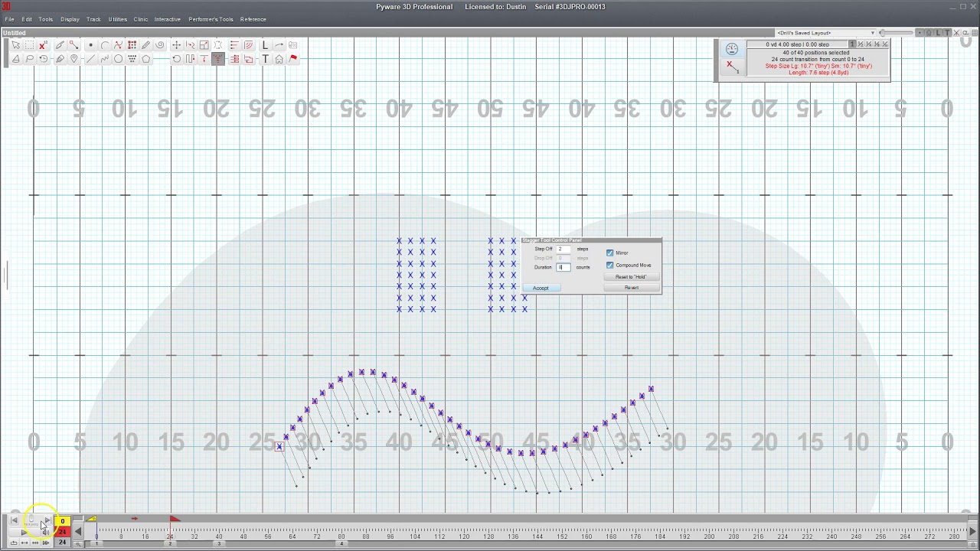Open the Performer's Tools menu

pos(211,19)
